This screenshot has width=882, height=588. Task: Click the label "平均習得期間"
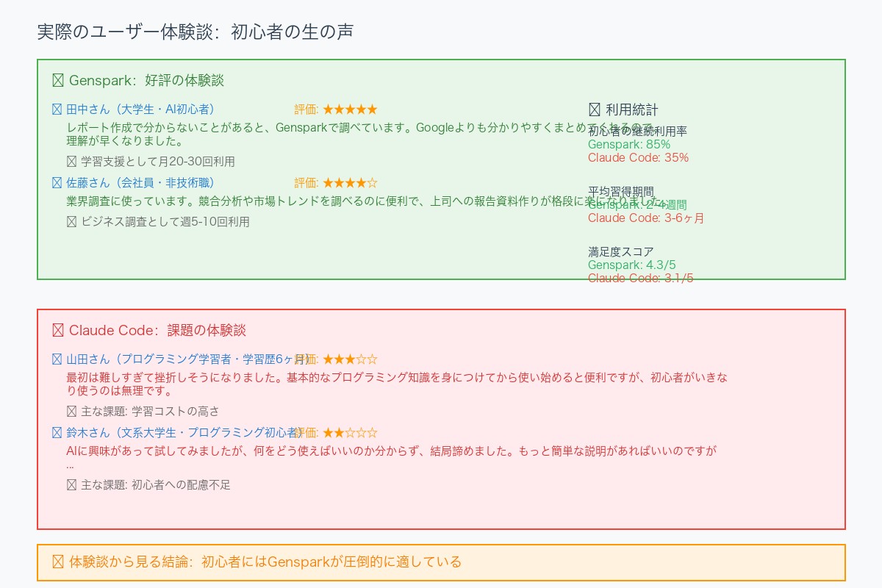point(621,191)
